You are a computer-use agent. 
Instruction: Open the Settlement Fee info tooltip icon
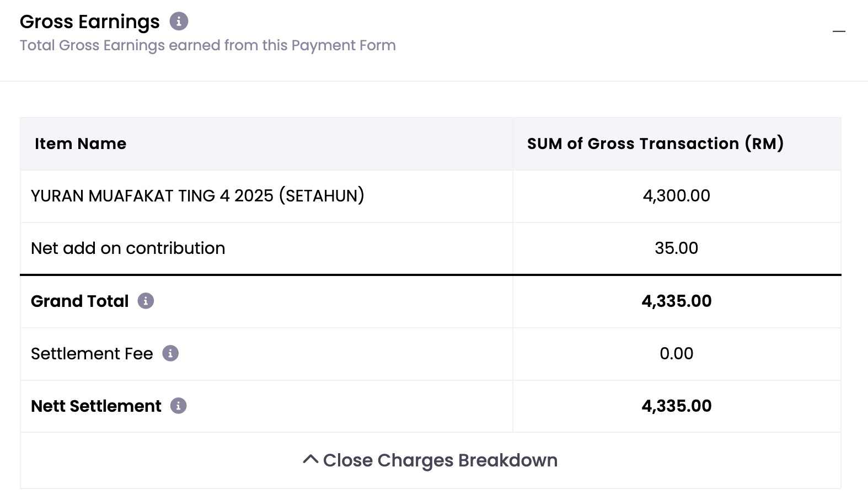click(x=170, y=353)
